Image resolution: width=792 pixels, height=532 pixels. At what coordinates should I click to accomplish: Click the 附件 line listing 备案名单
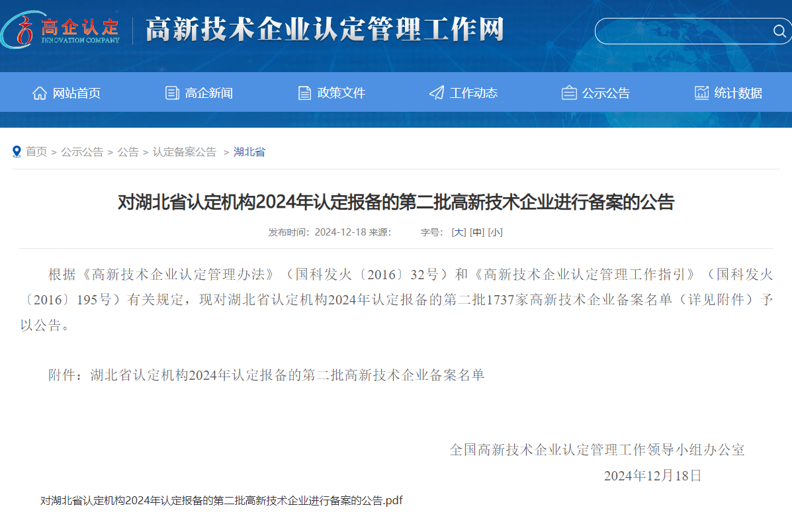click(266, 375)
